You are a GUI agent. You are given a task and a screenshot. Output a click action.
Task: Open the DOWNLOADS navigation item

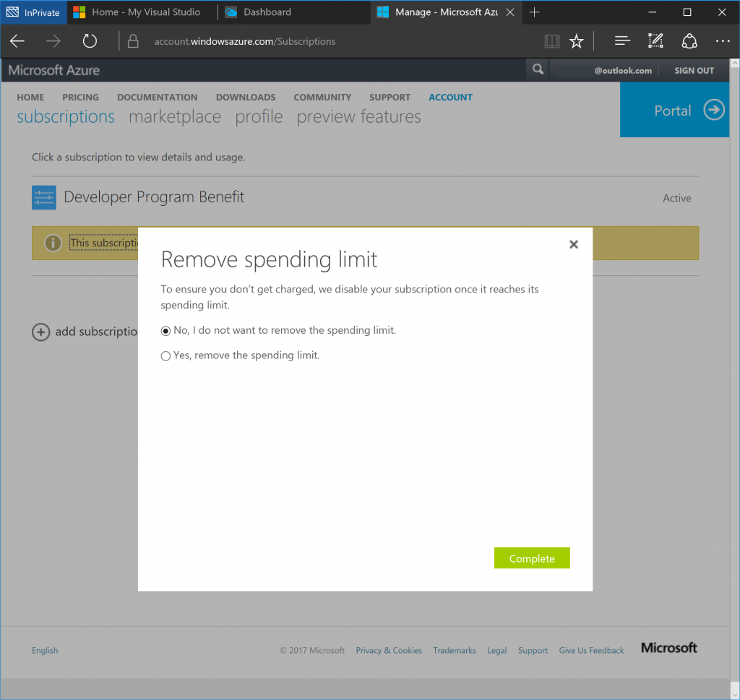click(x=246, y=98)
